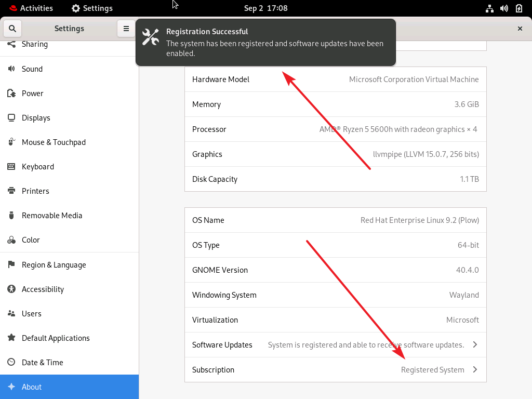This screenshot has height=399, width=532.
Task: Select the Printers sidebar label
Action: [x=36, y=191]
